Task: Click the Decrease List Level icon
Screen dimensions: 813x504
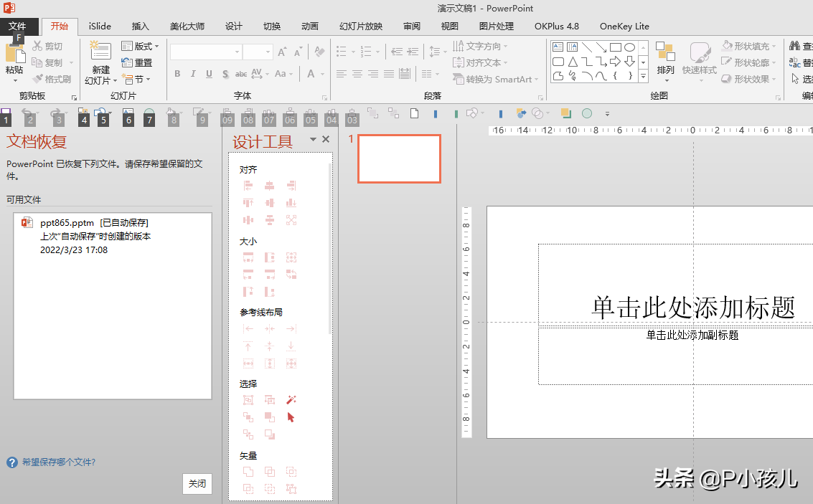Action: point(397,52)
